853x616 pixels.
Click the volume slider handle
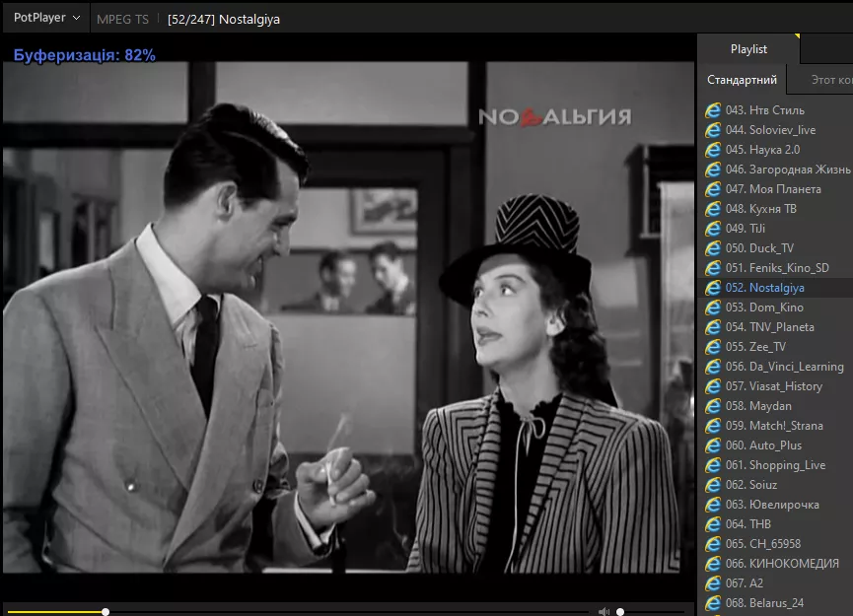(x=620, y=612)
